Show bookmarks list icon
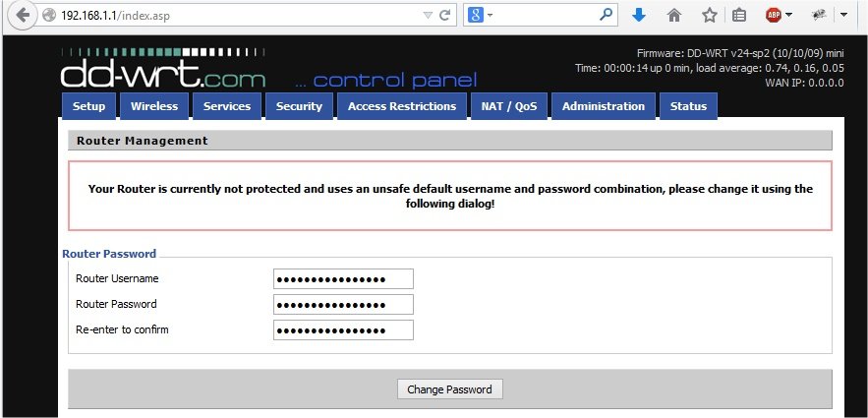Screen dimensions: 868x418 [x=739, y=16]
